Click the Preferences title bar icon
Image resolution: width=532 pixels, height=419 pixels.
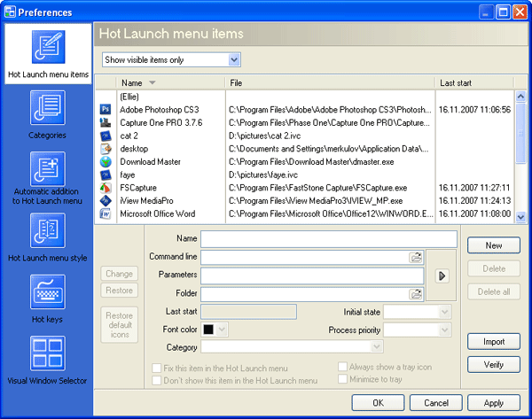(x=10, y=12)
